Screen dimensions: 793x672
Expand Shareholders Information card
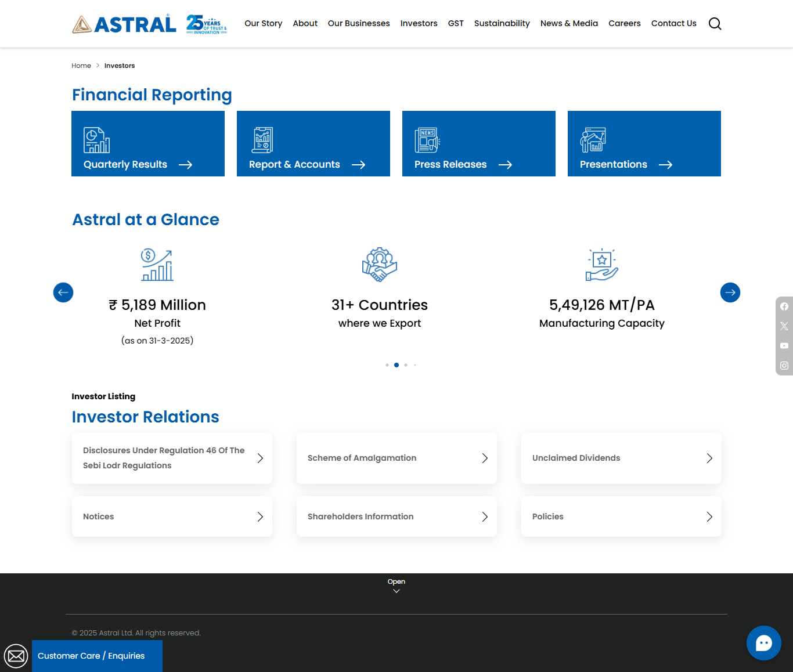[396, 516]
